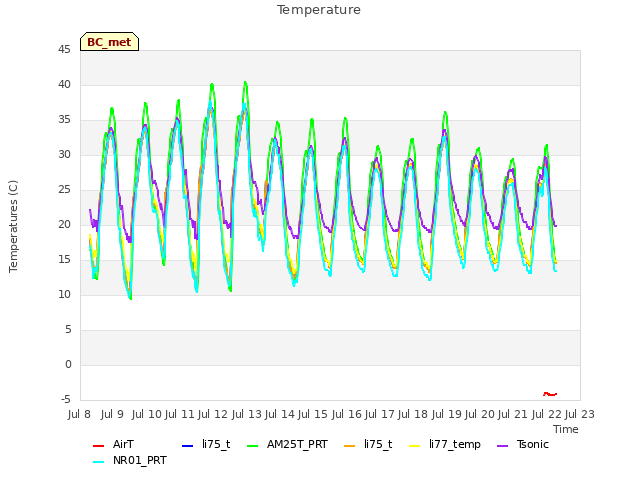Select the chart title 'Temperature'
The image size is (640, 480).
pos(319,10)
